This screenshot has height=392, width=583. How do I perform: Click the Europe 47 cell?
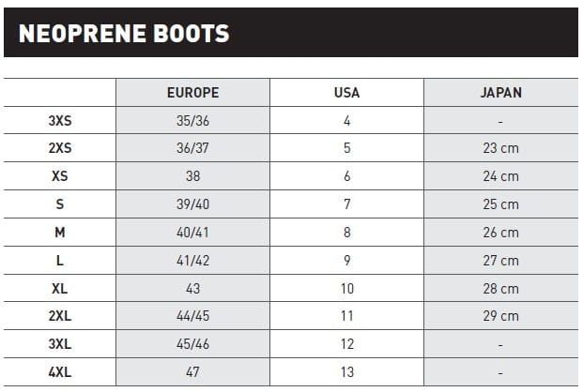coord(192,372)
